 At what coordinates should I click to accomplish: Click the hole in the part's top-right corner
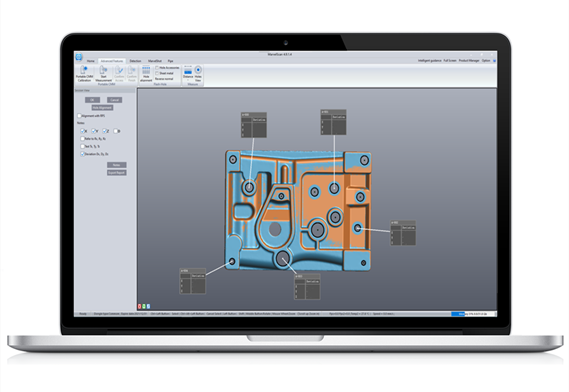click(x=364, y=160)
